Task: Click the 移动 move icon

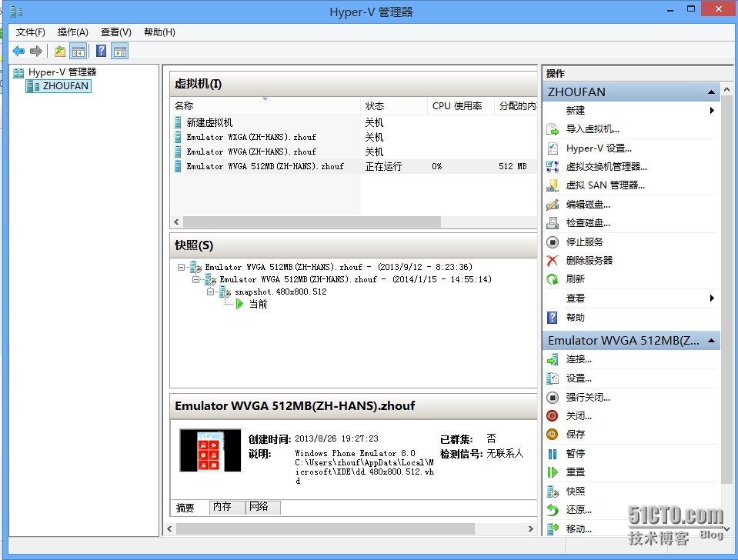Action: (x=552, y=529)
